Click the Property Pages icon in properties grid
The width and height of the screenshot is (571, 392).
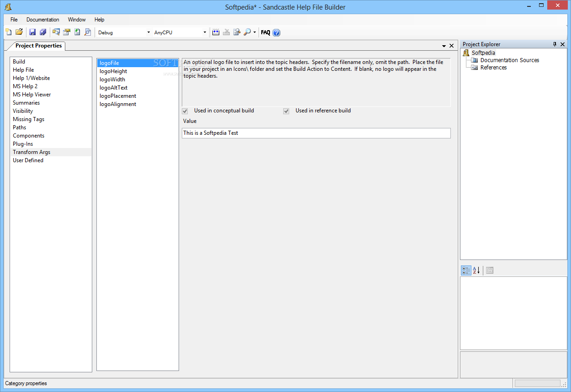point(489,270)
